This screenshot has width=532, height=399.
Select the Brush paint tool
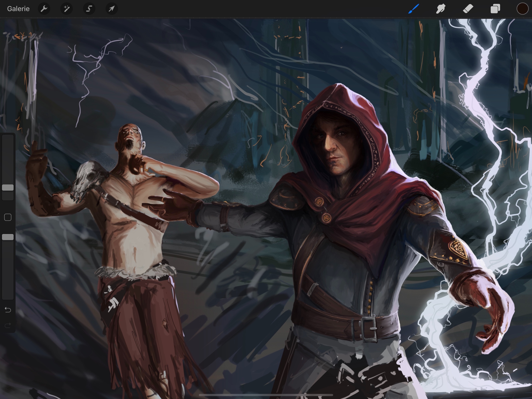(x=414, y=9)
